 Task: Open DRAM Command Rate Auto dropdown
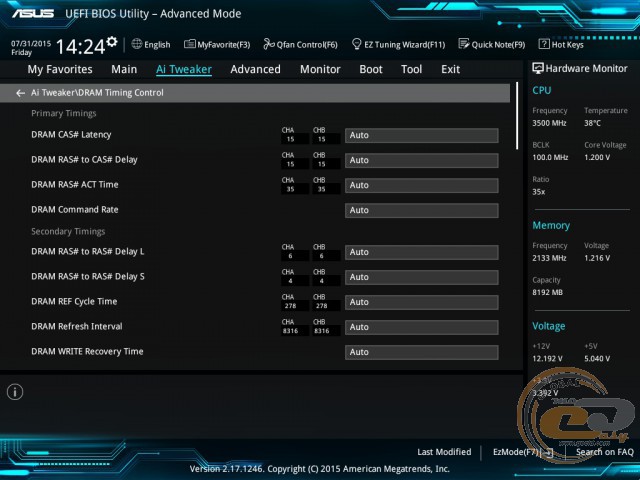click(x=422, y=210)
